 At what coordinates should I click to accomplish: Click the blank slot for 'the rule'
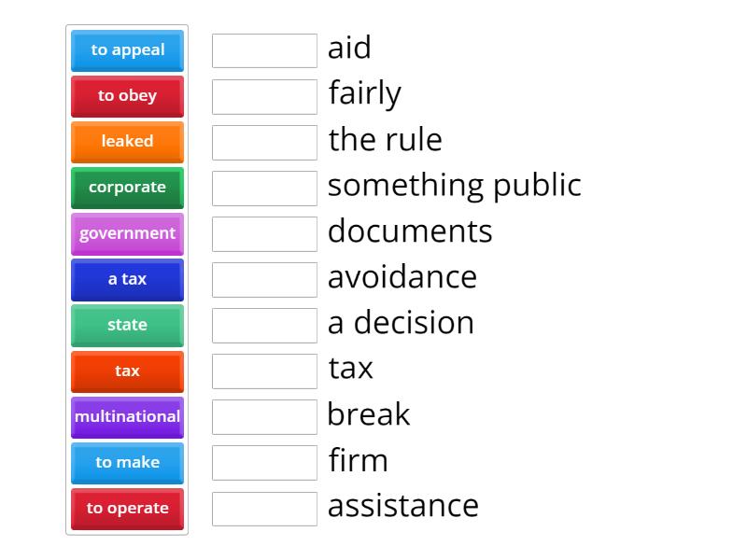tap(264, 142)
